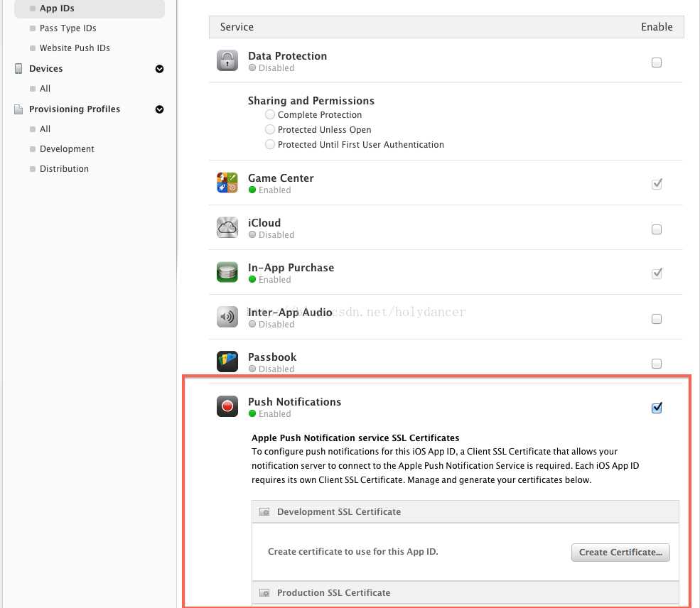The height and width of the screenshot is (608, 700).
Task: Select All under Provisioning Profiles
Action: click(45, 129)
